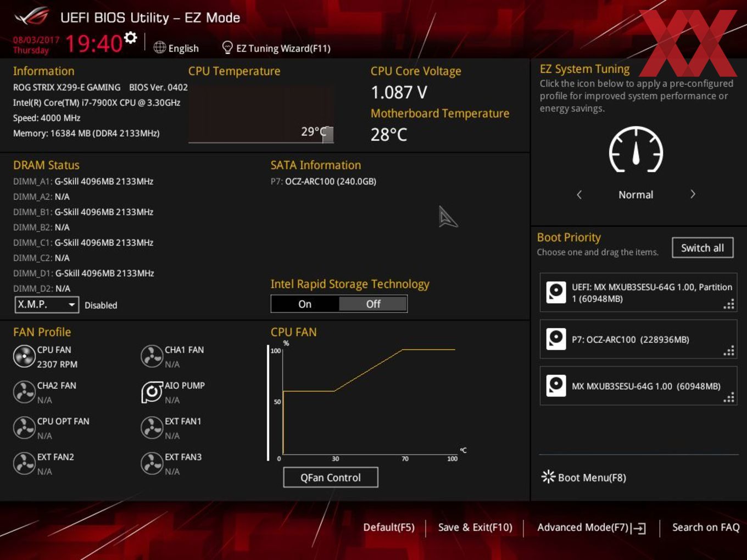Screen dimensions: 747x560
Task: Select the CPU OPT FAN icon
Action: pos(24,428)
